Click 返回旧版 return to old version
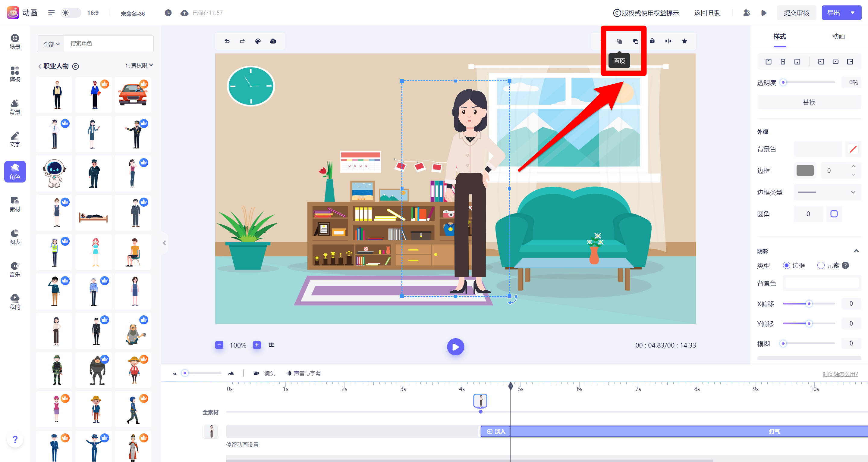 point(707,13)
